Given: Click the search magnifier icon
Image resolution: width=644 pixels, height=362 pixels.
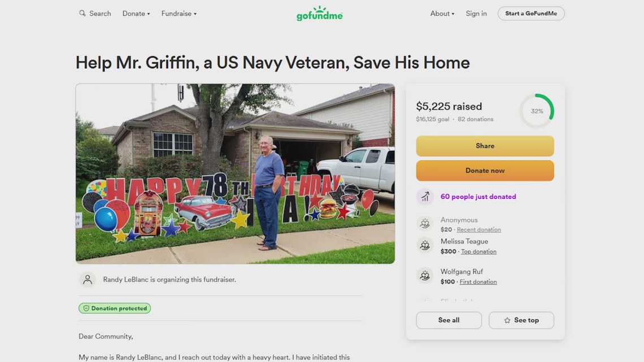Looking at the screenshot, I should (82, 13).
